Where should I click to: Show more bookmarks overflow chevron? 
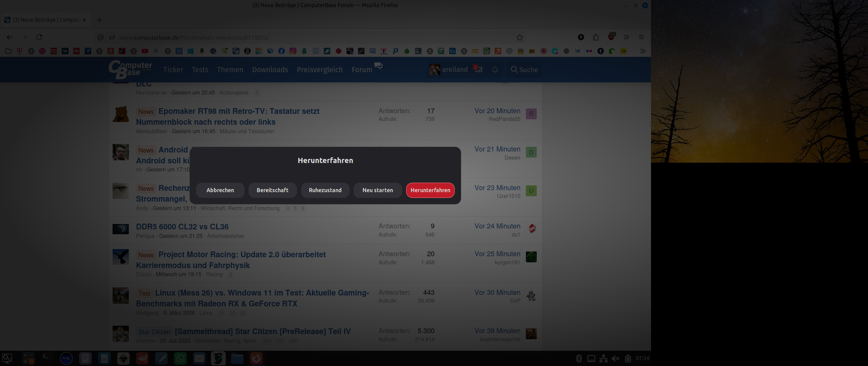click(642, 51)
